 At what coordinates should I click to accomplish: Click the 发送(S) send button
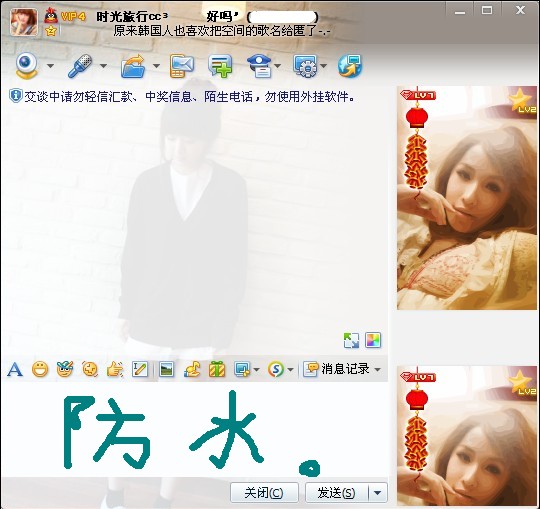click(336, 493)
